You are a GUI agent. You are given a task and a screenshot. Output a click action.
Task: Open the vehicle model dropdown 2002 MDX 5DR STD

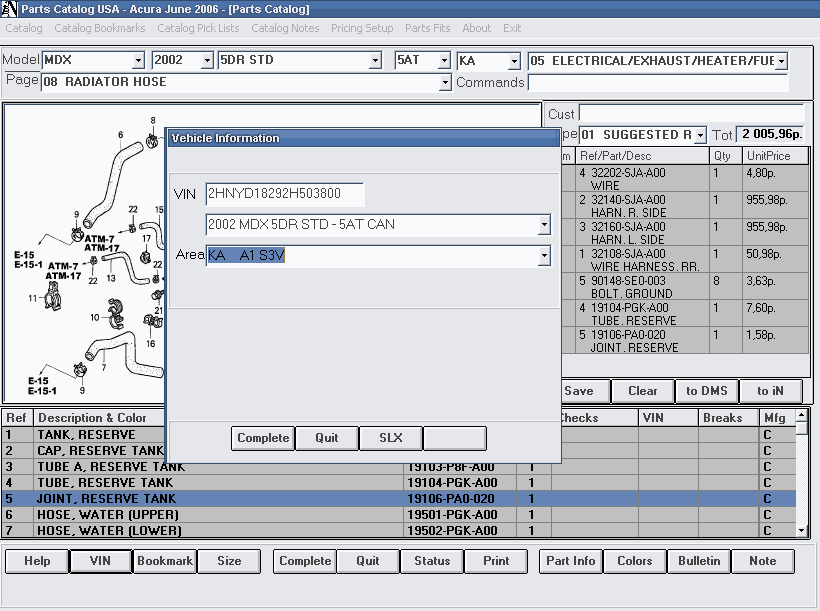544,225
